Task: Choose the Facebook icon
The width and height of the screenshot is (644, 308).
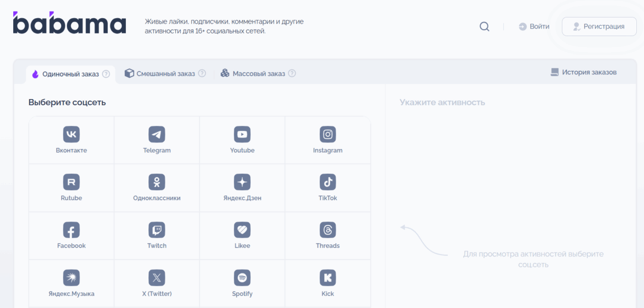Action: point(71,230)
